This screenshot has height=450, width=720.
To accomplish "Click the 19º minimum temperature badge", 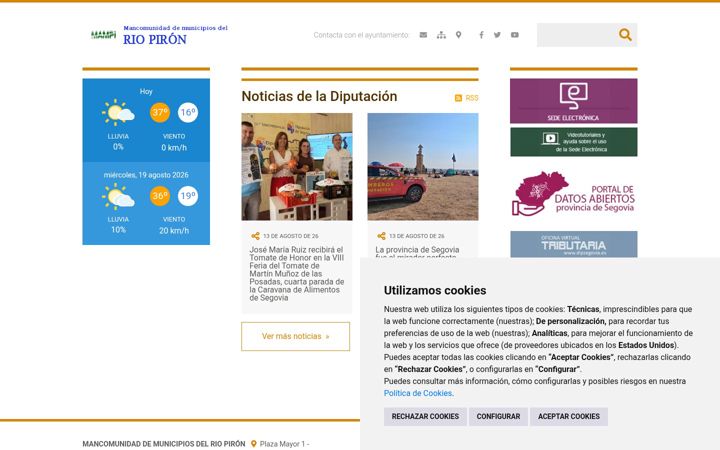I will (188, 196).
